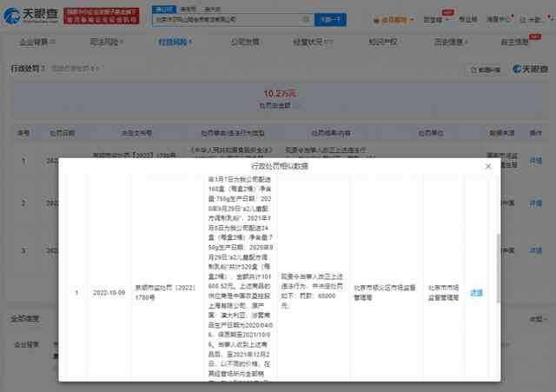
Task: Select the 经营风险 tab
Action: 174,40
